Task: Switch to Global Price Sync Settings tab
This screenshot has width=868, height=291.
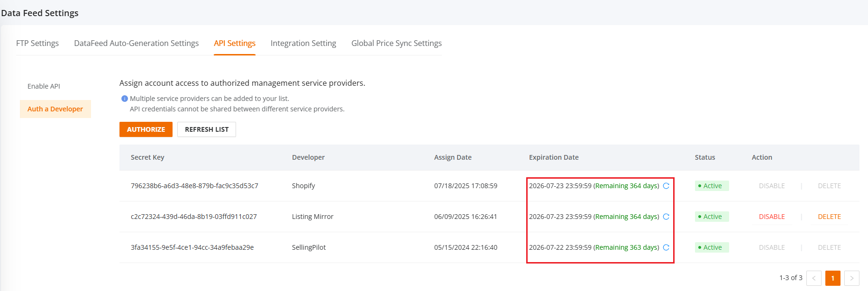Action: (x=396, y=43)
